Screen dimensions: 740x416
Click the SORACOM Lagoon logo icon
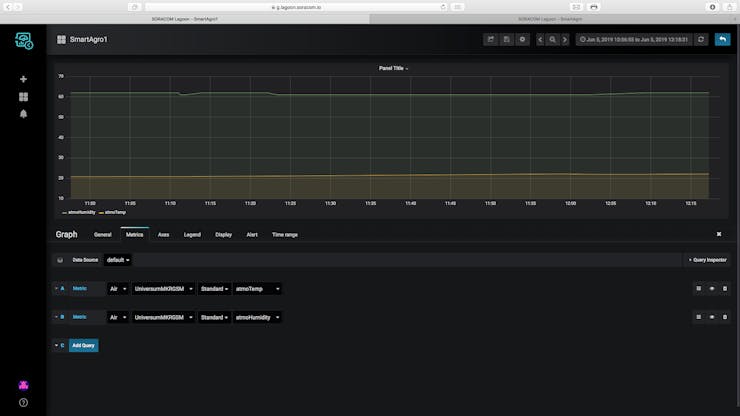[x=23, y=41]
